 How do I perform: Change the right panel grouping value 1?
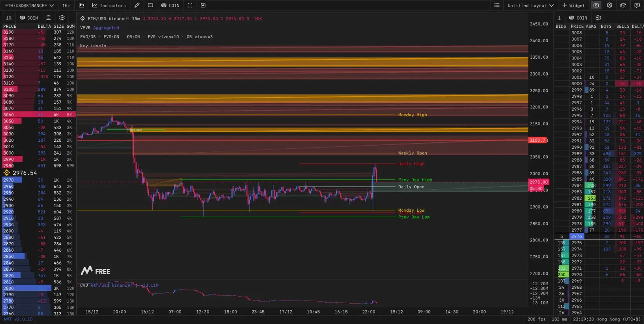click(559, 18)
